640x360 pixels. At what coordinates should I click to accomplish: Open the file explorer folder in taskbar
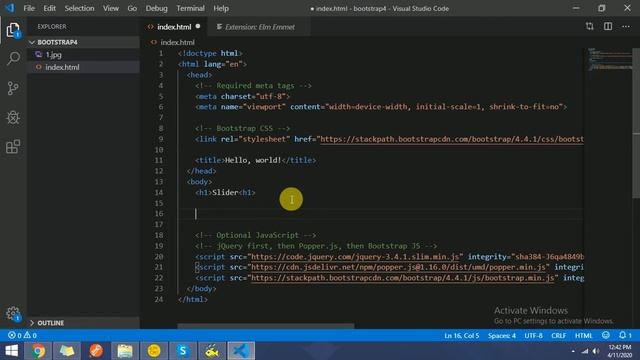[125, 351]
